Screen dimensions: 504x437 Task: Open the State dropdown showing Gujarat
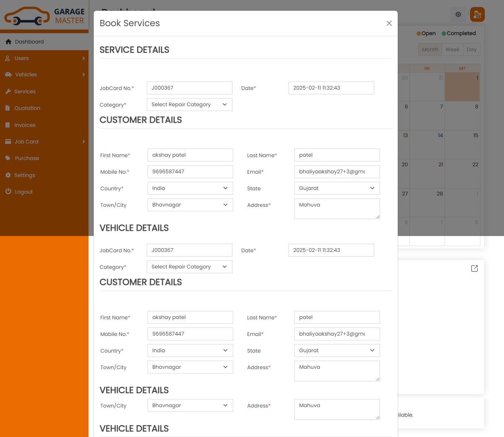337,188
